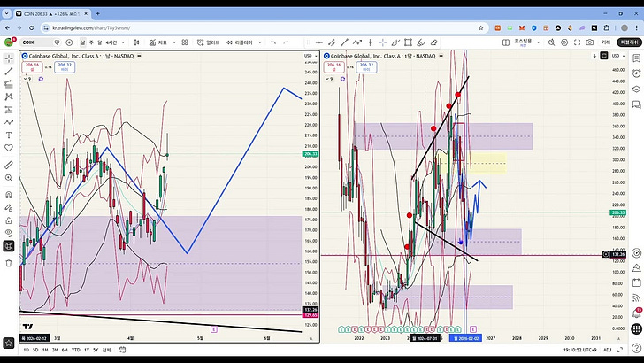Open the 거래 trade button

click(606, 42)
